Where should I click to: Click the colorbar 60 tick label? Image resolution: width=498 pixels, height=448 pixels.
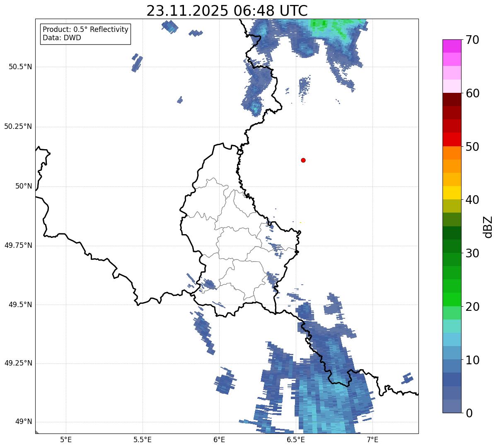[472, 93]
